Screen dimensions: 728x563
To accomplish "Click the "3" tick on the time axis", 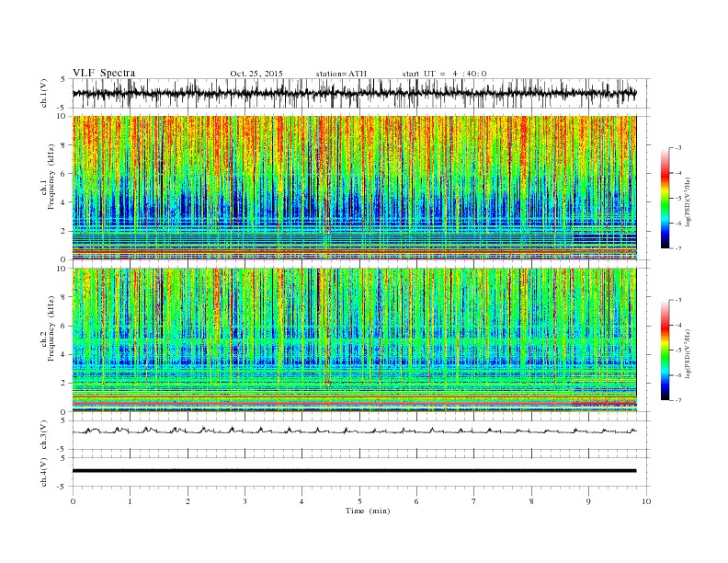I will coord(245,501).
